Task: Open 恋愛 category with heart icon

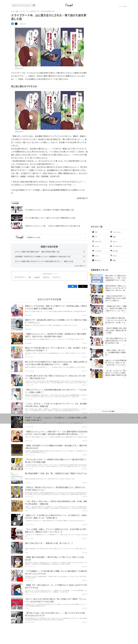Action: 118,237
